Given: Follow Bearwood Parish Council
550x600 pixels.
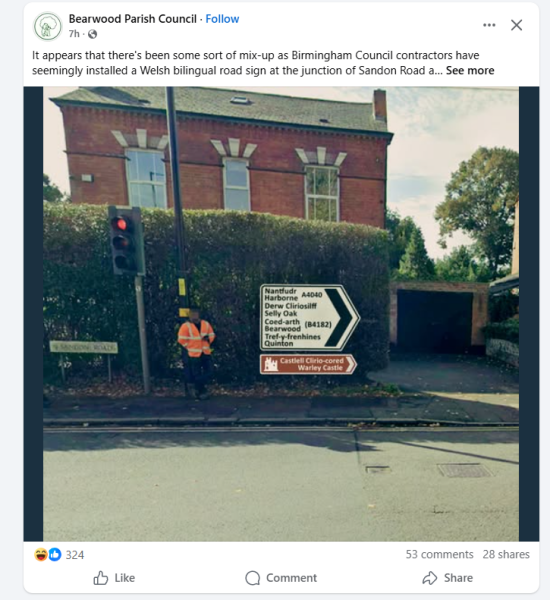Looking at the screenshot, I should (222, 19).
